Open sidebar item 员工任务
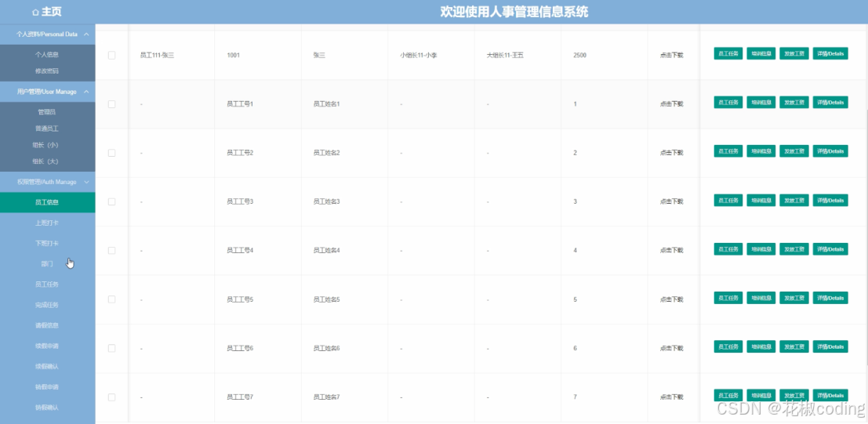The image size is (868, 424). [47, 284]
